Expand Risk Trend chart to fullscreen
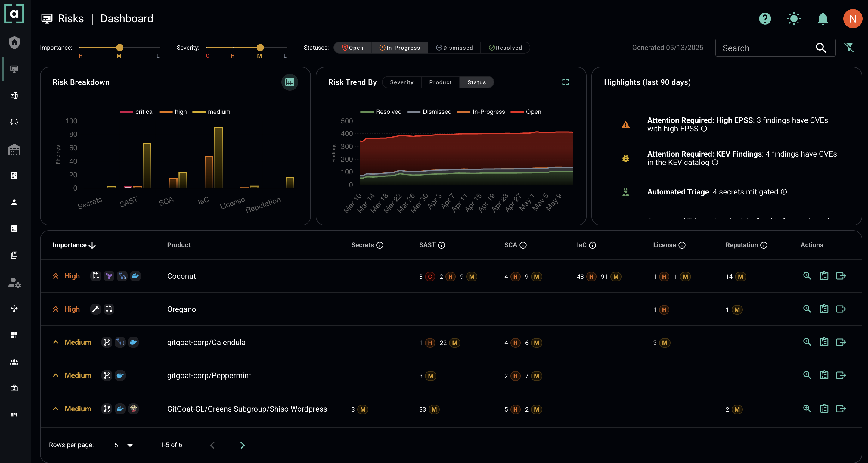868x463 pixels. click(565, 82)
